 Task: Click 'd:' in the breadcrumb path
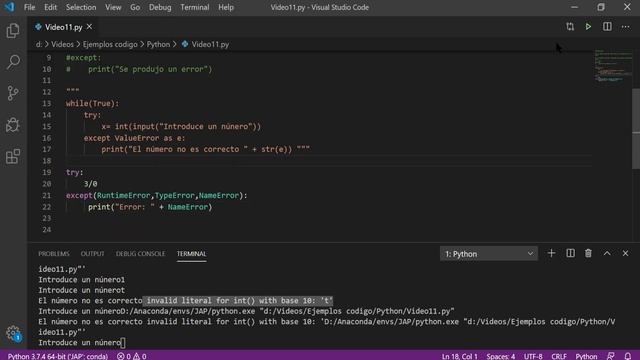pos(39,44)
